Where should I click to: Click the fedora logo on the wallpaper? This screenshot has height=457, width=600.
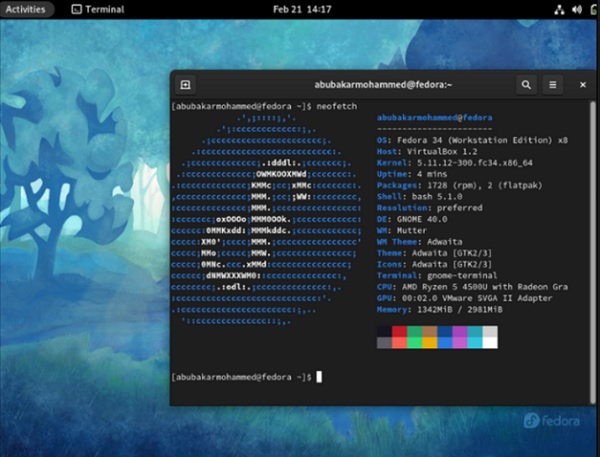tap(550, 421)
